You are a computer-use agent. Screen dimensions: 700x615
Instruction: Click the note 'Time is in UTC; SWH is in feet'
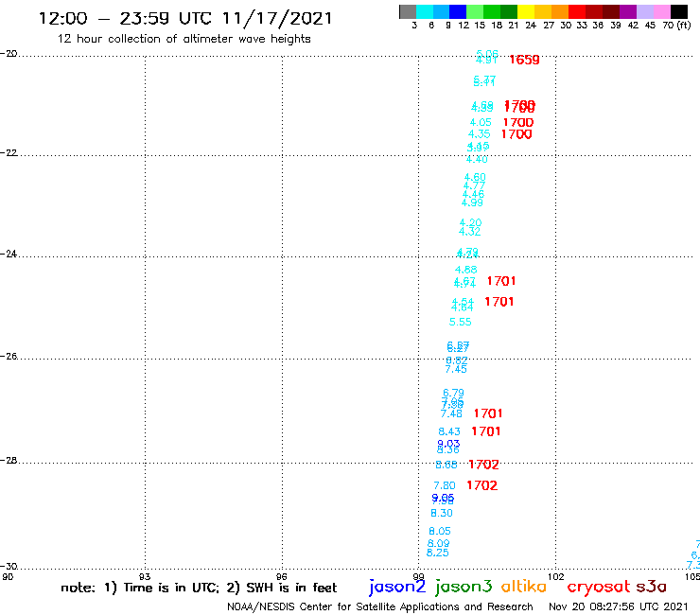point(199,588)
